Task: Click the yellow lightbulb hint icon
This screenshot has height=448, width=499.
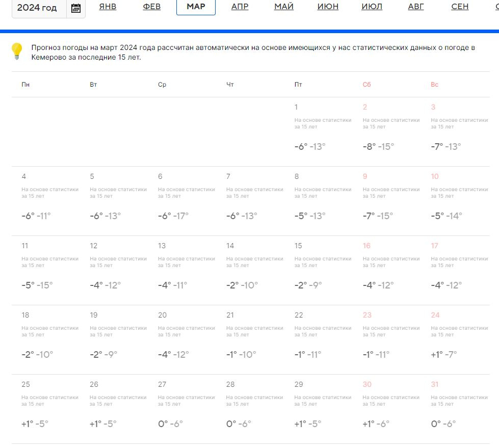Action: click(17, 51)
